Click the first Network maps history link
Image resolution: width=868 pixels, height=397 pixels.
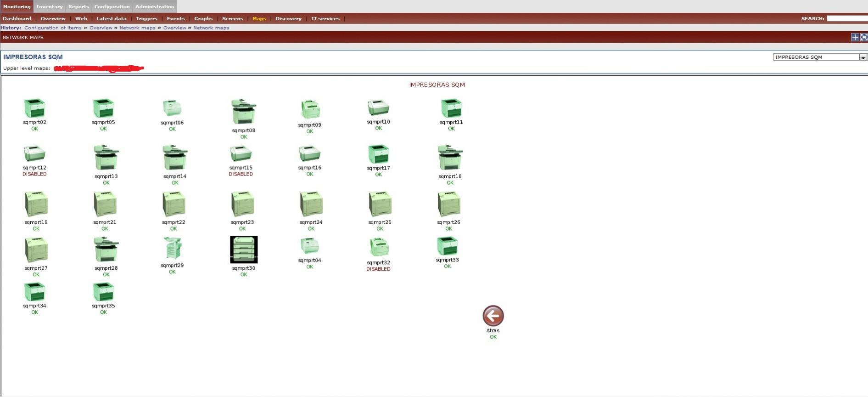click(138, 28)
